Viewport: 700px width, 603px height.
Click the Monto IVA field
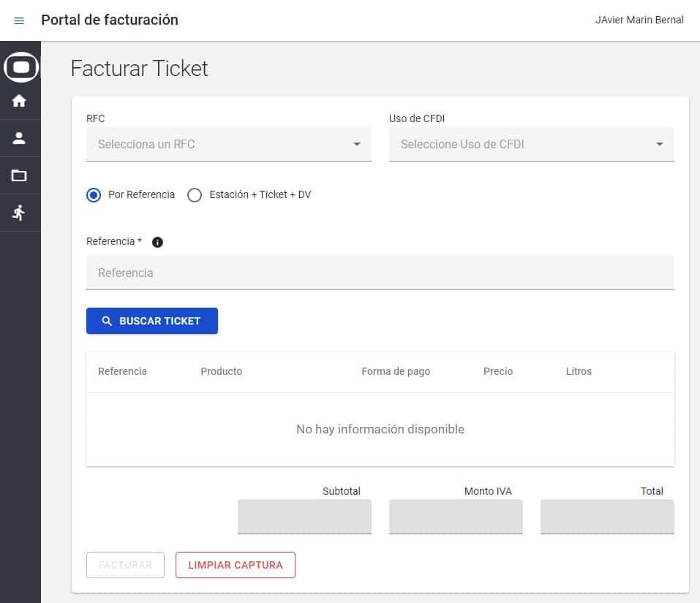[456, 517]
